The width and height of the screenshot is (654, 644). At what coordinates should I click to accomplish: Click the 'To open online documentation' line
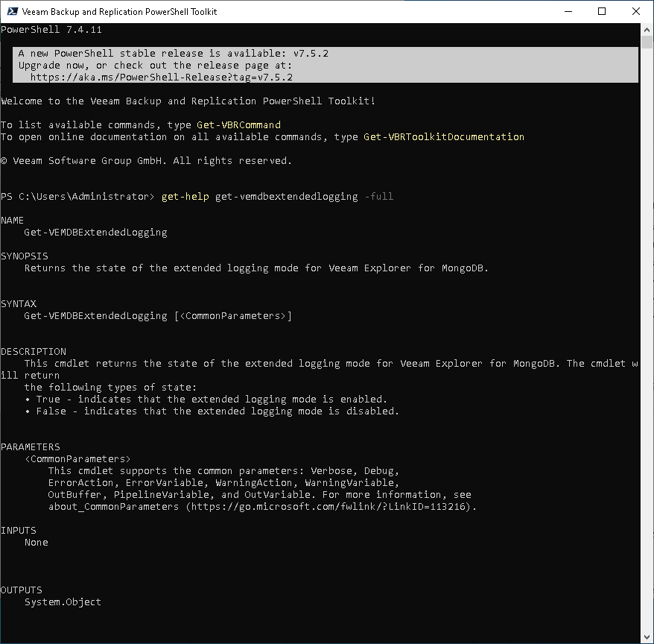pyautogui.click(x=263, y=137)
